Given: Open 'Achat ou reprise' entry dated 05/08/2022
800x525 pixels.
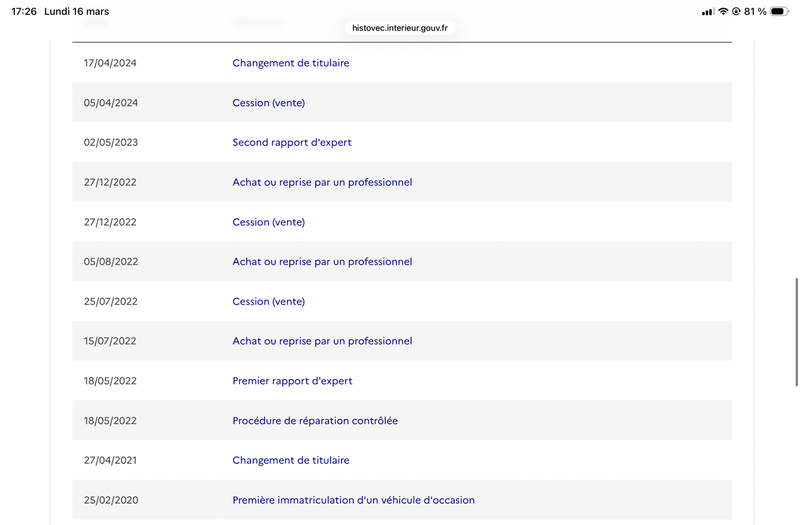Looking at the screenshot, I should click(x=322, y=262).
